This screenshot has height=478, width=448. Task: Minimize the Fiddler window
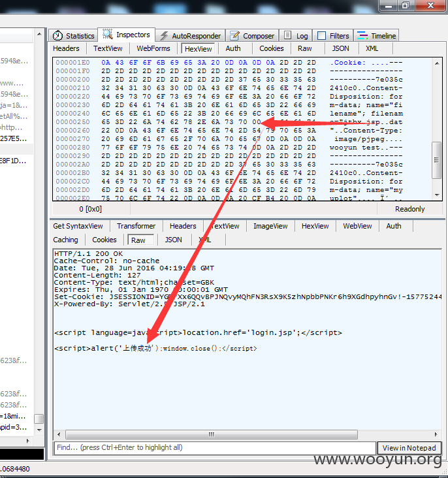tap(388, 6)
